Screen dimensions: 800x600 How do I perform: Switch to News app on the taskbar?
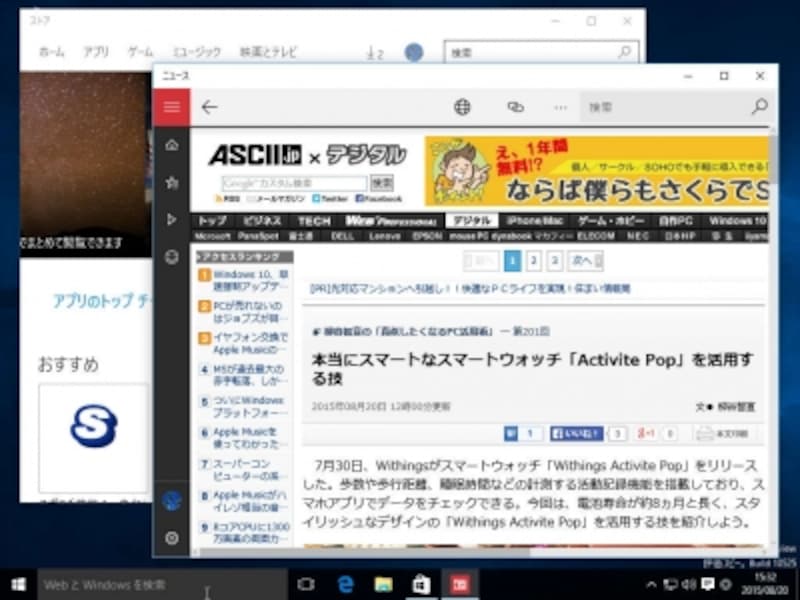pos(460,584)
